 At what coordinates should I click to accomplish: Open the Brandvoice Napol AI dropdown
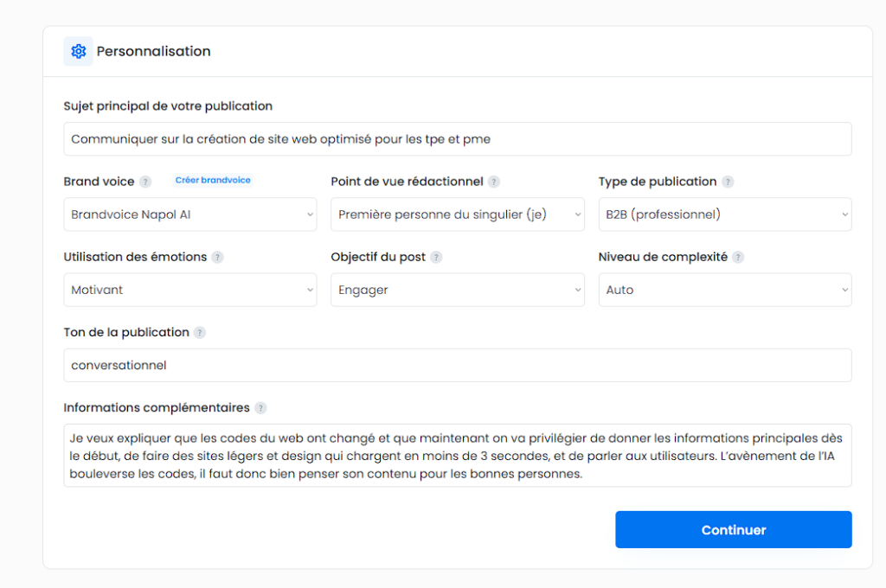(x=190, y=214)
